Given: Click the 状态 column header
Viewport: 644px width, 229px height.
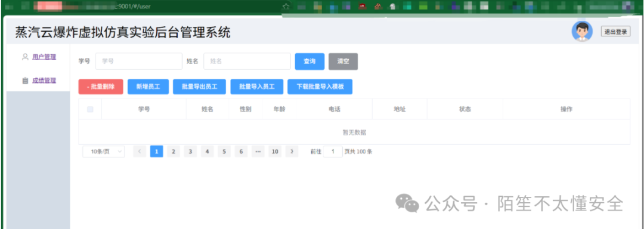Looking at the screenshot, I should [x=465, y=109].
